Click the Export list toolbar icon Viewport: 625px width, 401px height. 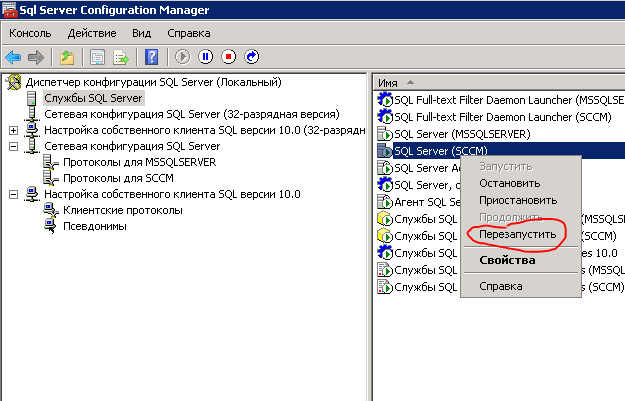tap(122, 56)
